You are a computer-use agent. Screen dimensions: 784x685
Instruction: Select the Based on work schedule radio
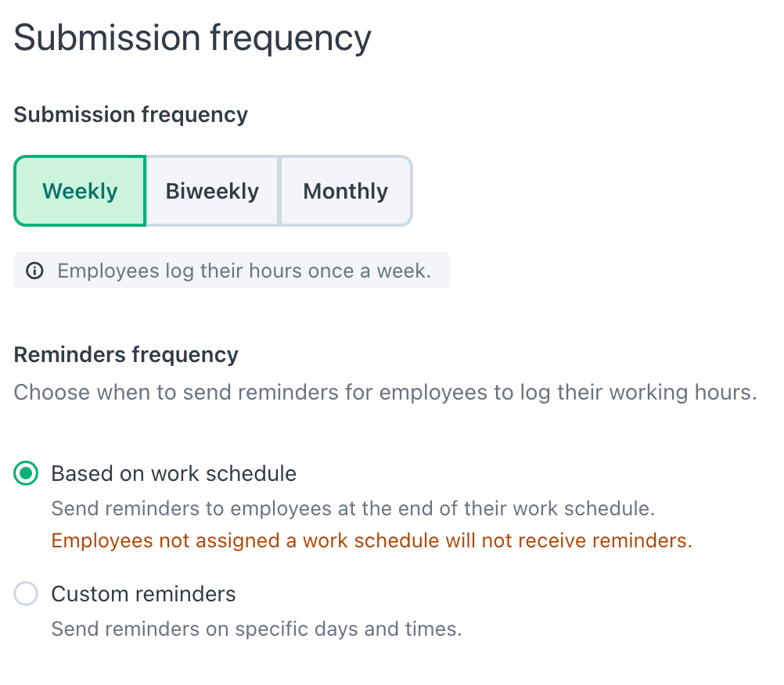(26, 473)
